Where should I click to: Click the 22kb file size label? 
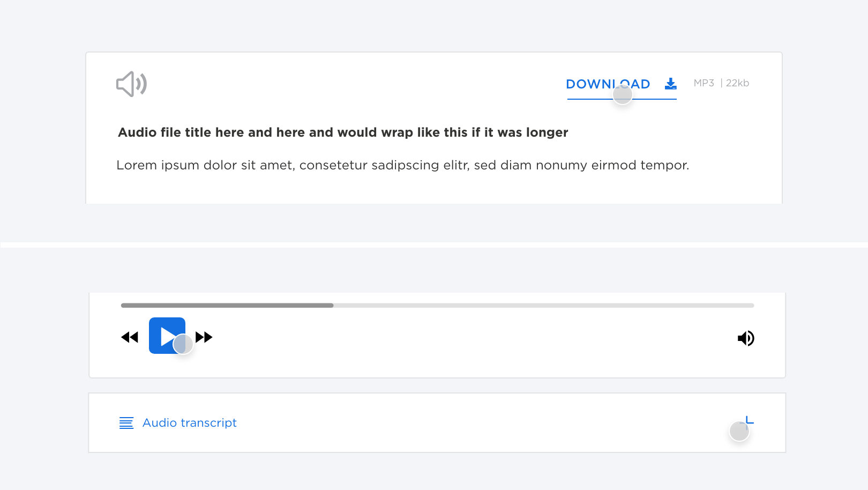pyautogui.click(x=737, y=83)
